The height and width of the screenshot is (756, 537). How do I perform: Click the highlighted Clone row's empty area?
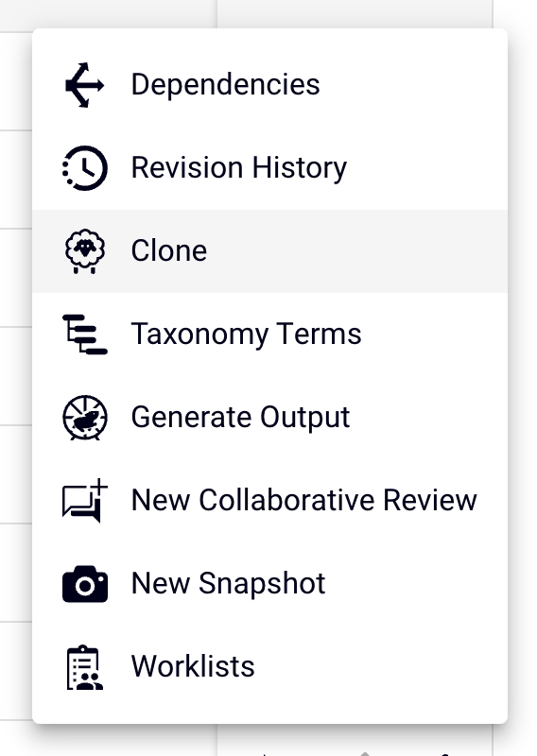[x=357, y=251]
